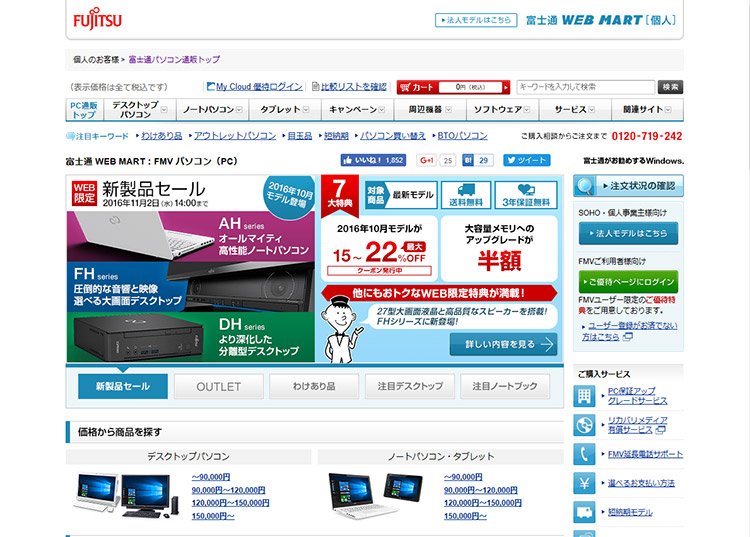The height and width of the screenshot is (537, 750).
Task: Click the 送料無料 truck badge
Action: pos(466,195)
